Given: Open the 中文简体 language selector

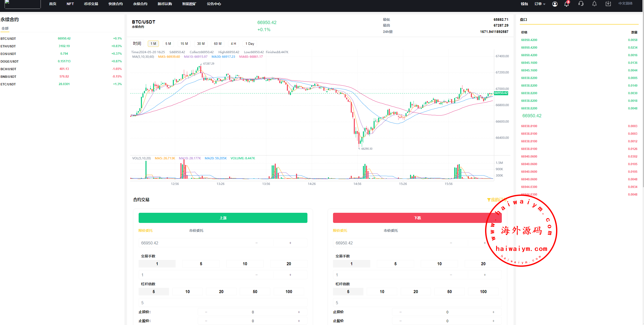Looking at the screenshot, I should point(625,4).
